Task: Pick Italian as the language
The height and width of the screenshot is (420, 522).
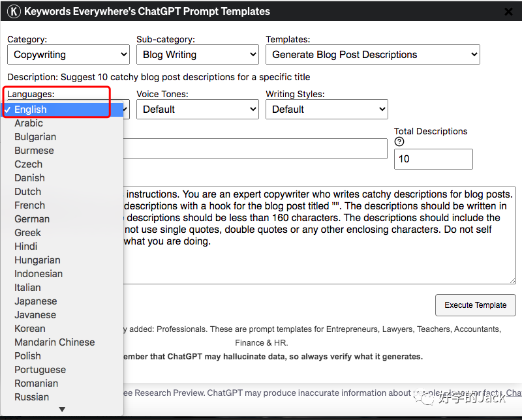Action: point(62,287)
